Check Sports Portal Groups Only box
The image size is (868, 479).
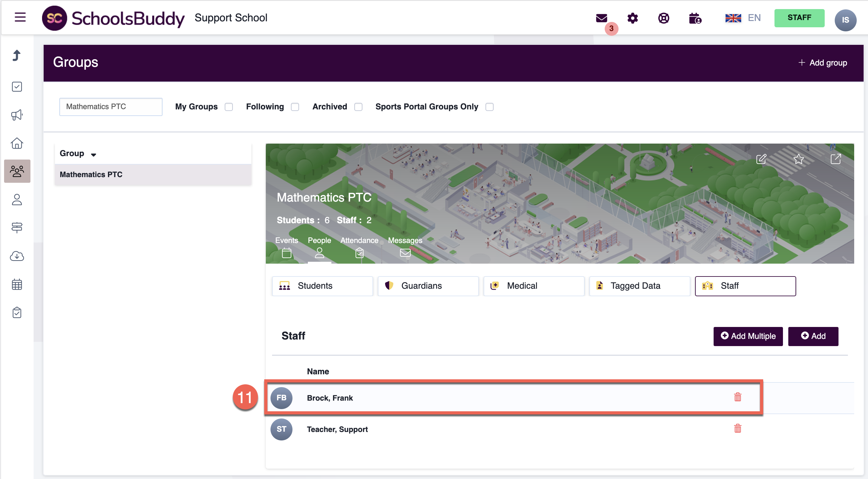pos(489,107)
